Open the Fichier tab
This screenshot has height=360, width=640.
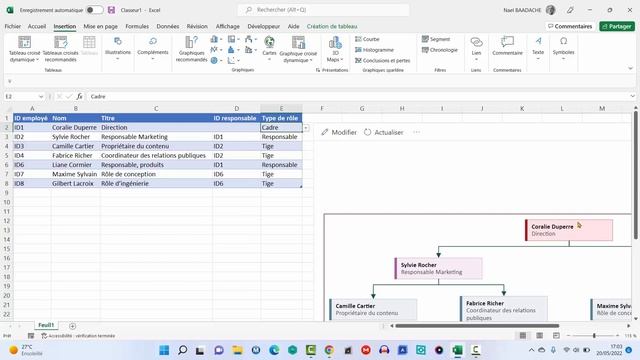[13, 26]
